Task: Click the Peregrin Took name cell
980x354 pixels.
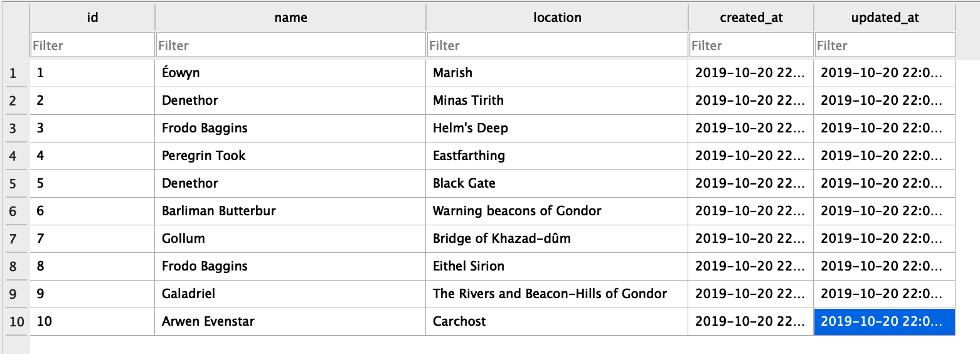Action: click(x=290, y=156)
